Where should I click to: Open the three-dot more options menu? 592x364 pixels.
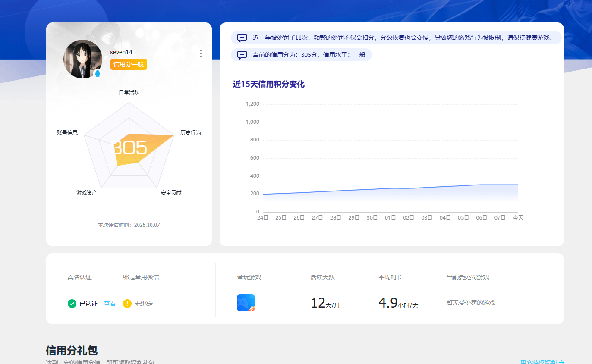pyautogui.click(x=201, y=53)
